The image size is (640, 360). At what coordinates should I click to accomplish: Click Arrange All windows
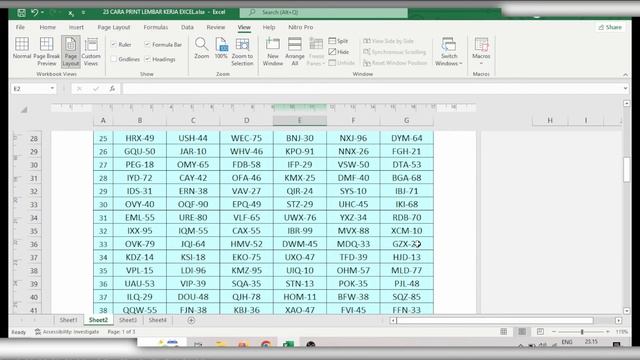tap(295, 51)
